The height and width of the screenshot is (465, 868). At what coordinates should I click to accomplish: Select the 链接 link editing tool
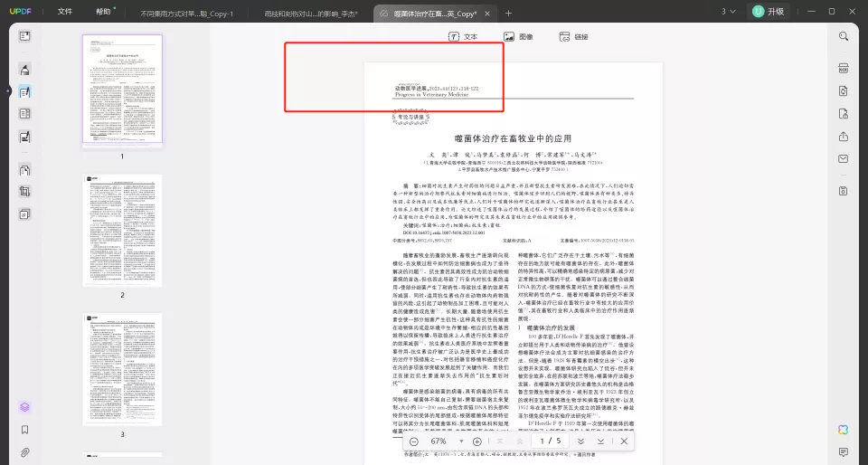[573, 36]
